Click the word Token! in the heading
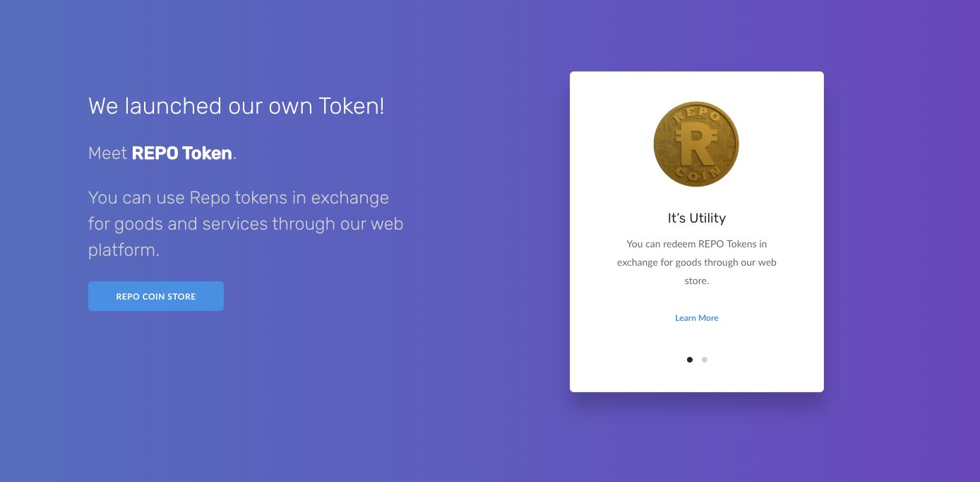Viewport: 980px width, 482px height. pyautogui.click(x=351, y=106)
